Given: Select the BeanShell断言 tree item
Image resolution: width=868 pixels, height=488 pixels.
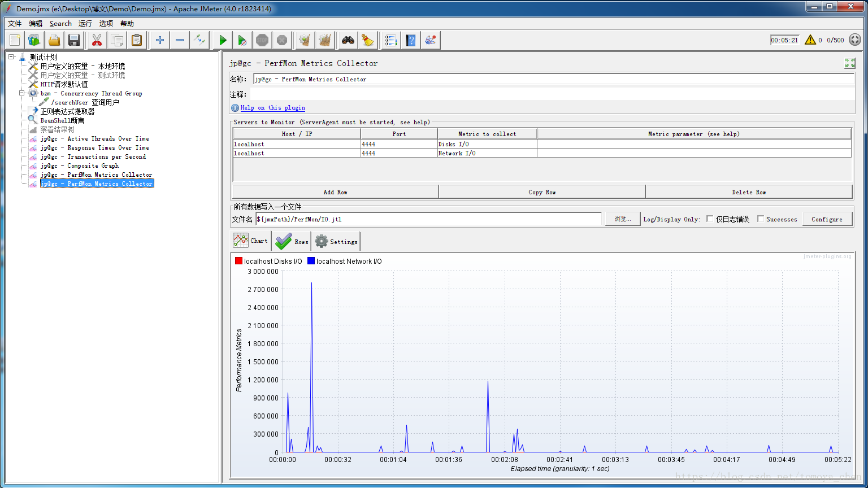Looking at the screenshot, I should coord(62,120).
